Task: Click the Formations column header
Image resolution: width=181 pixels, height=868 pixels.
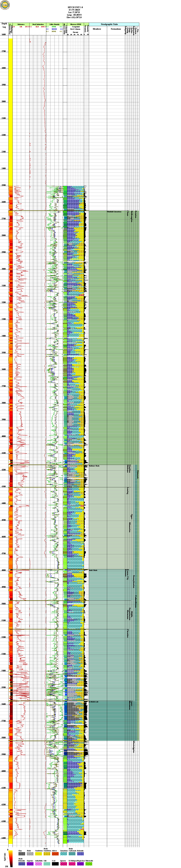Action: point(116,29)
